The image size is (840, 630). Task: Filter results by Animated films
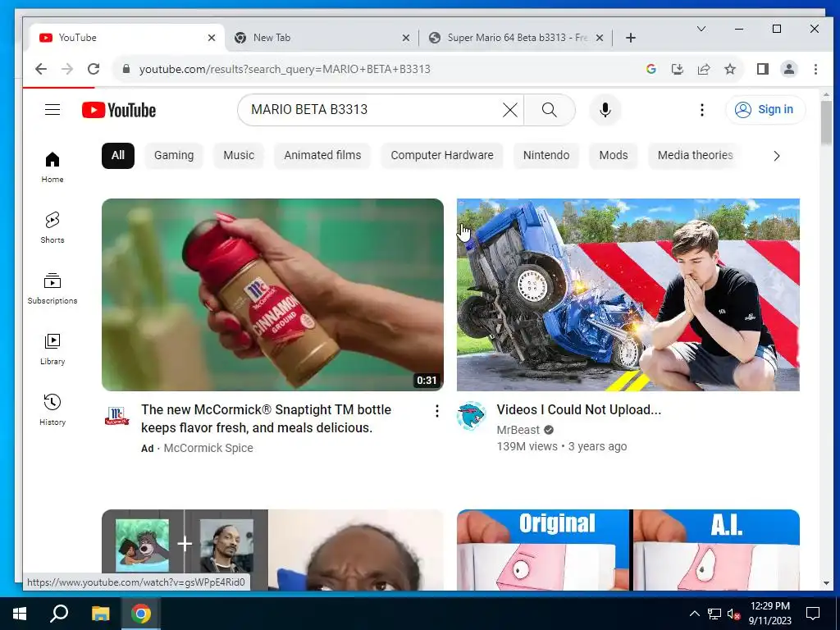coord(322,156)
